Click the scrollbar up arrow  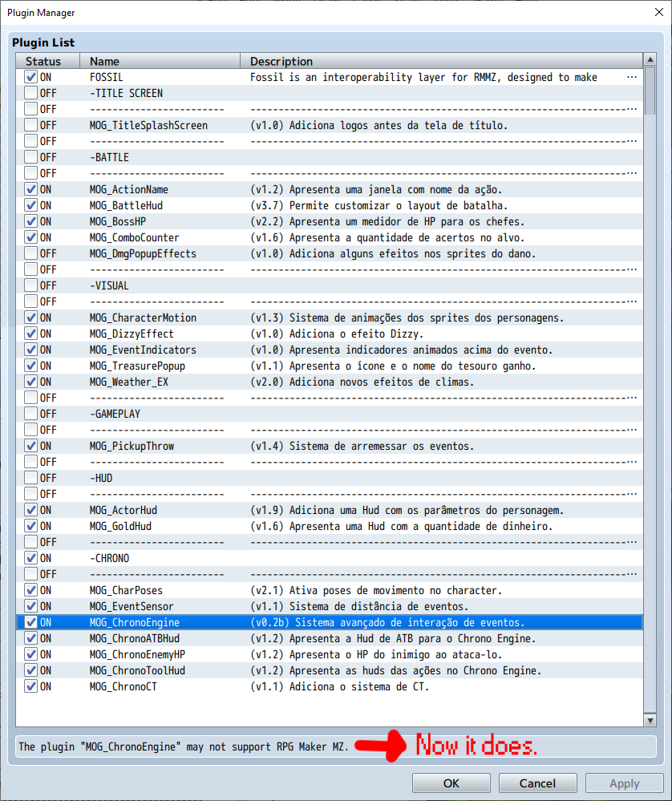tap(650, 60)
